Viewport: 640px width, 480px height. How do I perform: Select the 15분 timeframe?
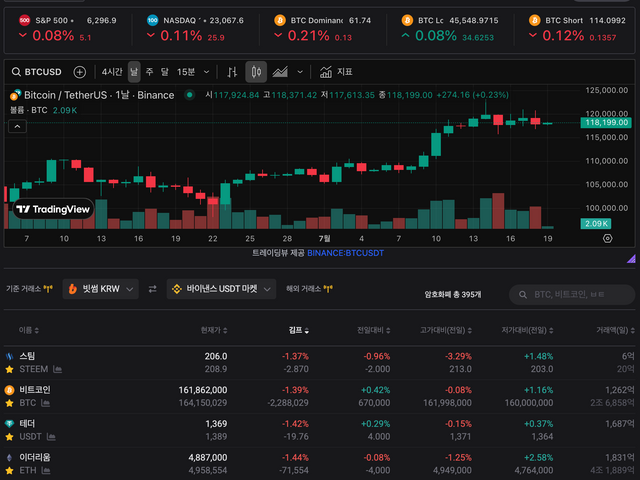point(186,72)
